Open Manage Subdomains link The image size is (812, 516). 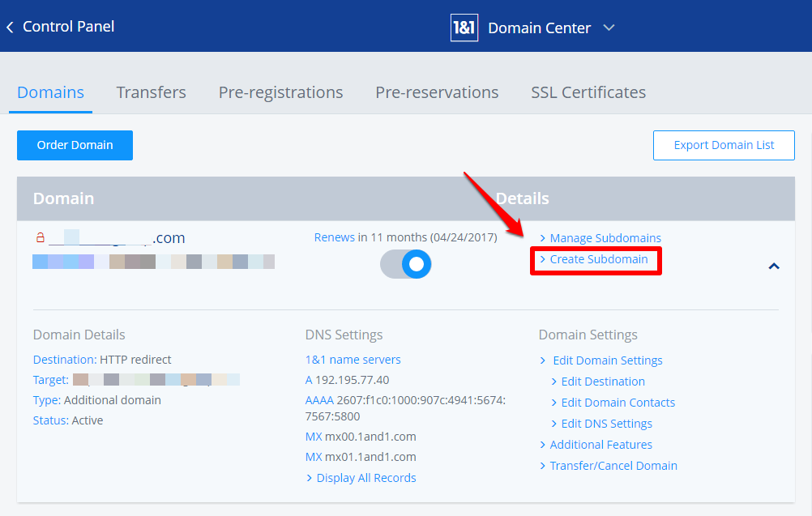point(605,238)
